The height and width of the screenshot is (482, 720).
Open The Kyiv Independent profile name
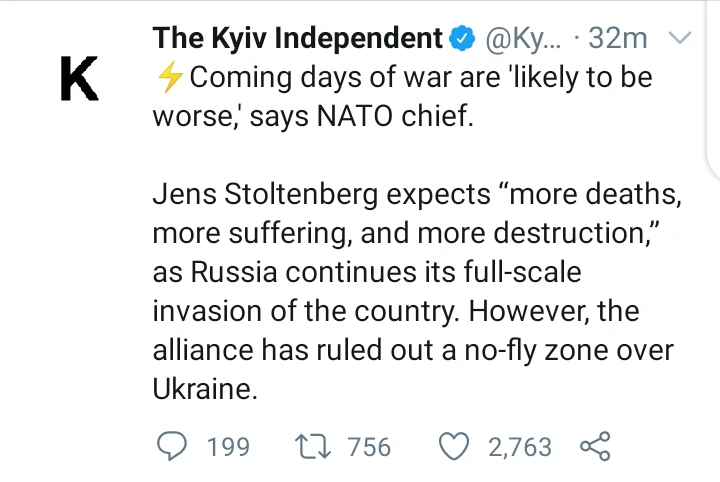coord(297,39)
